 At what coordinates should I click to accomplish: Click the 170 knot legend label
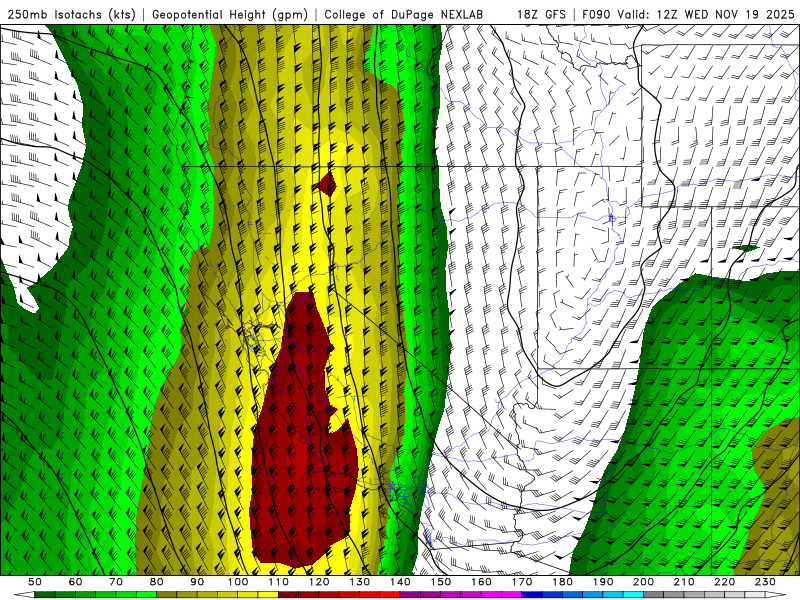522,582
